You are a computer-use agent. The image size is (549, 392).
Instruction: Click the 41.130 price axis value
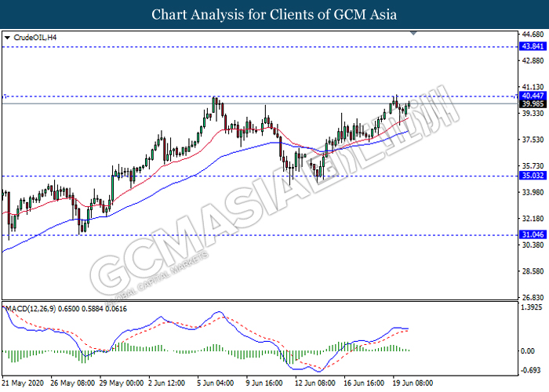click(x=533, y=87)
